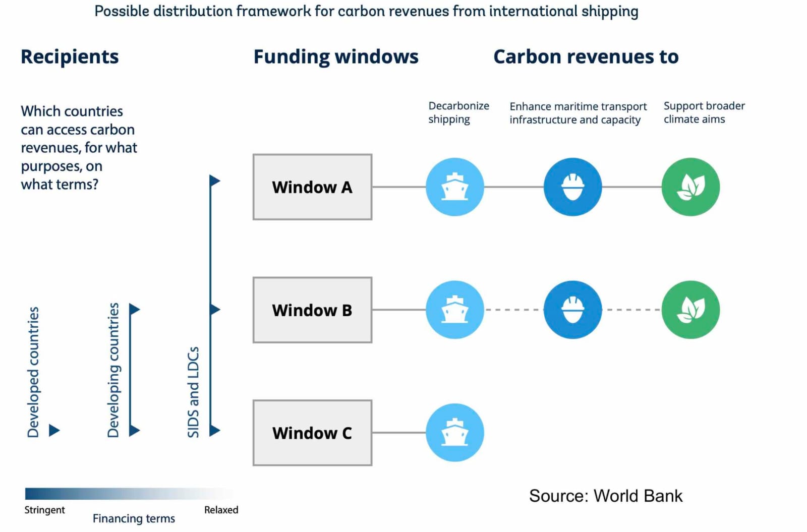Click the diagram title about carbon revenues

click(366, 12)
